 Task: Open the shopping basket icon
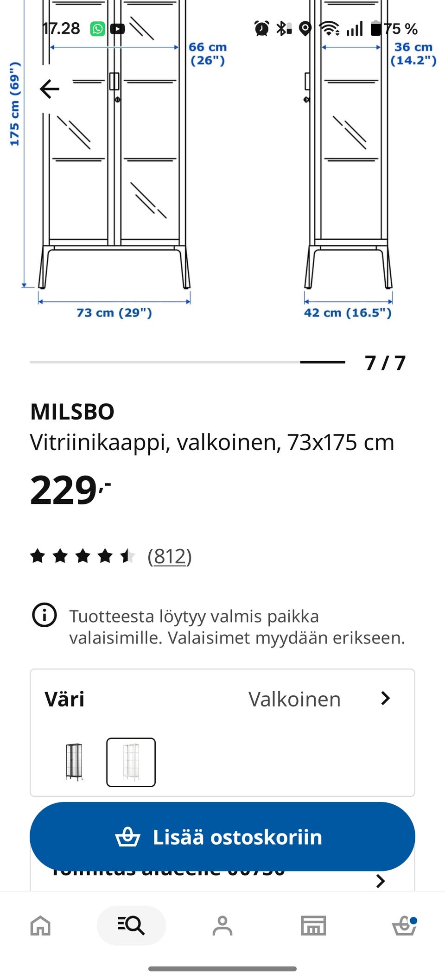click(404, 925)
